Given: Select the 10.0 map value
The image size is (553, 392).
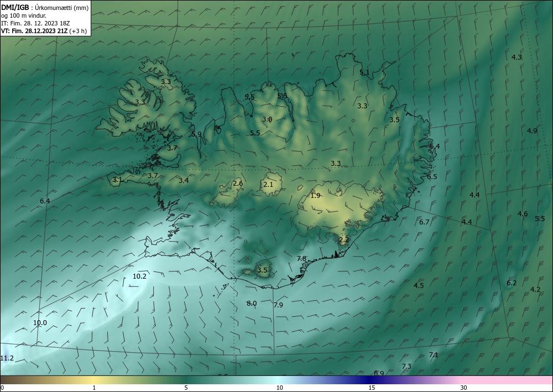Looking at the screenshot, I should tap(40, 322).
